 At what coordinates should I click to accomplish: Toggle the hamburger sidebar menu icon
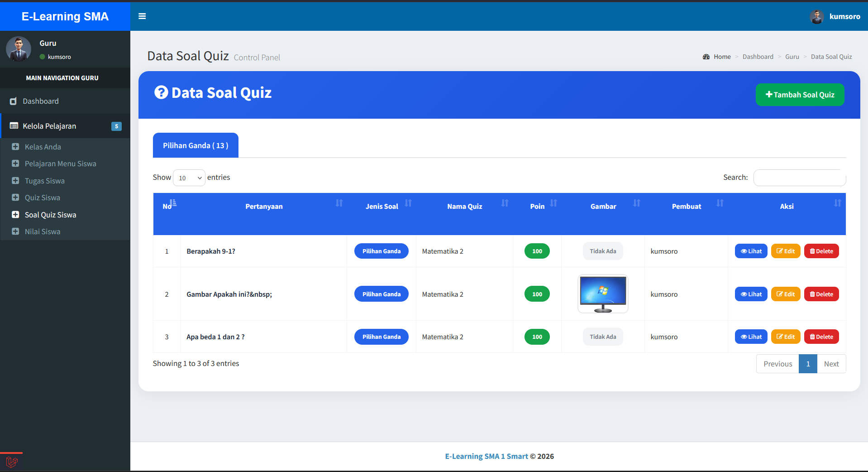(142, 16)
